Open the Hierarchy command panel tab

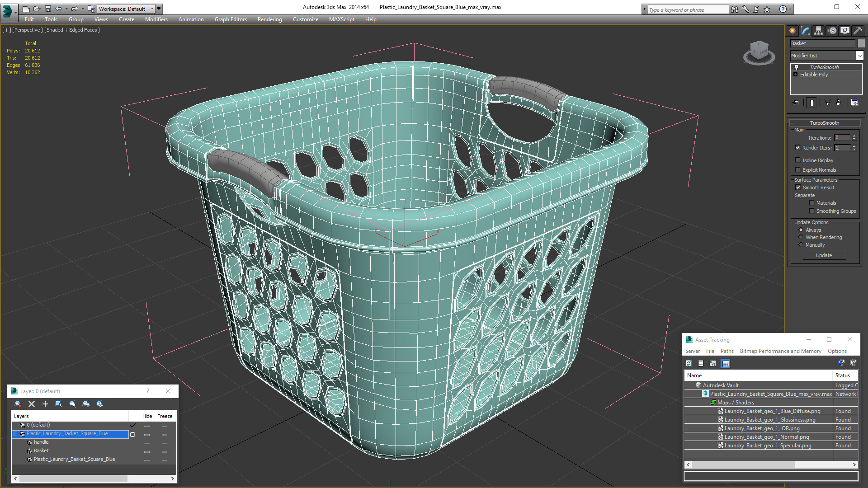point(818,31)
